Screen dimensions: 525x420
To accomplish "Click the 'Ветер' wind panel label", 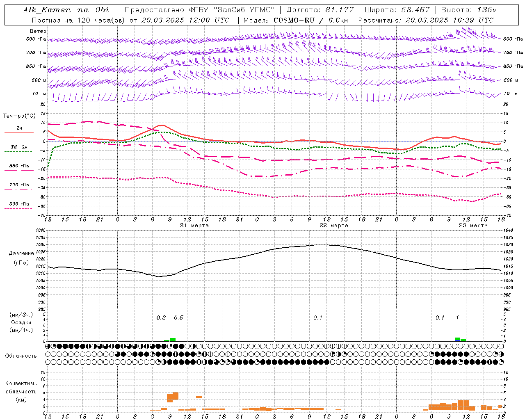I will [x=38, y=31].
